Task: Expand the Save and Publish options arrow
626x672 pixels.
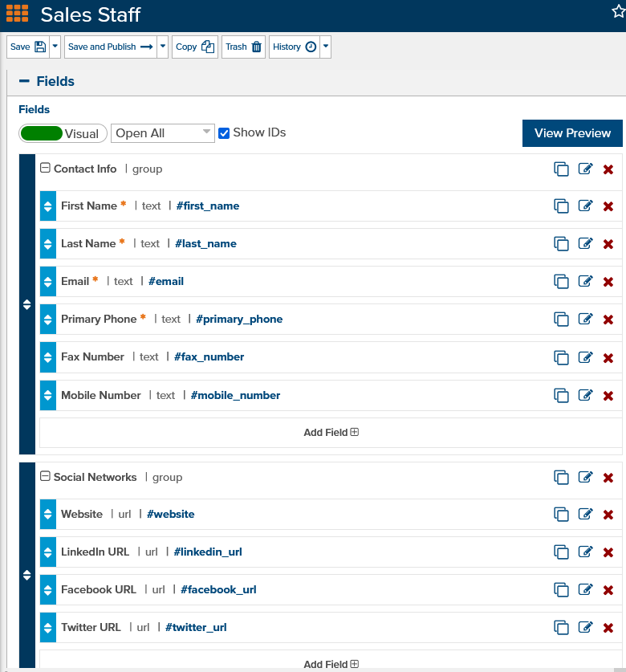Action: pyautogui.click(x=162, y=47)
